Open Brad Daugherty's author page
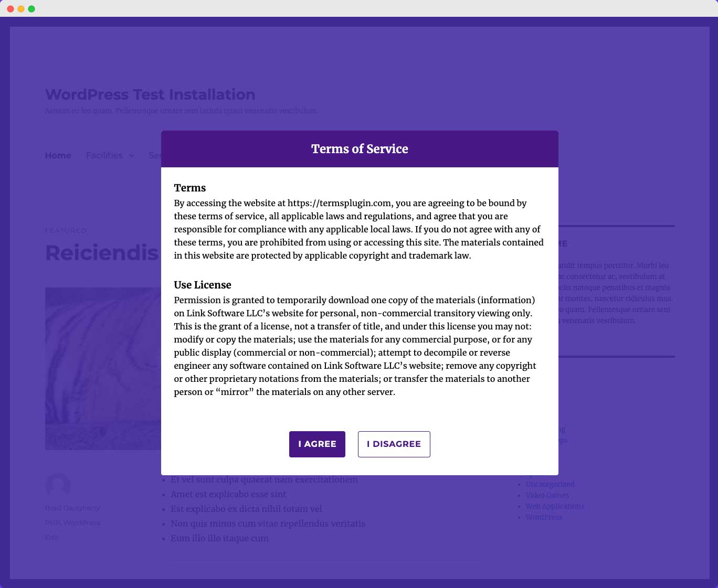The height and width of the screenshot is (588, 718). pyautogui.click(x=72, y=508)
